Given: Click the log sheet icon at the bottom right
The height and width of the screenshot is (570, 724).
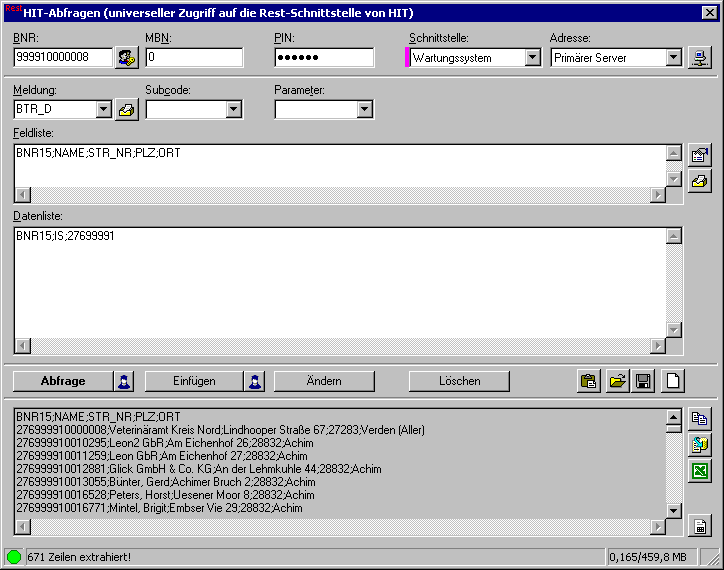Looking at the screenshot, I should [x=700, y=526].
